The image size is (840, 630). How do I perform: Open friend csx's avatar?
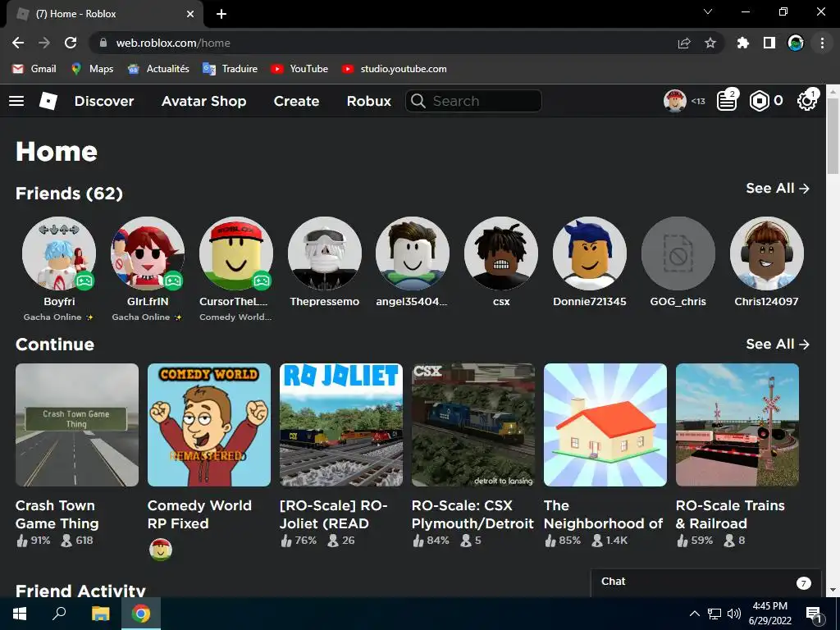click(501, 253)
